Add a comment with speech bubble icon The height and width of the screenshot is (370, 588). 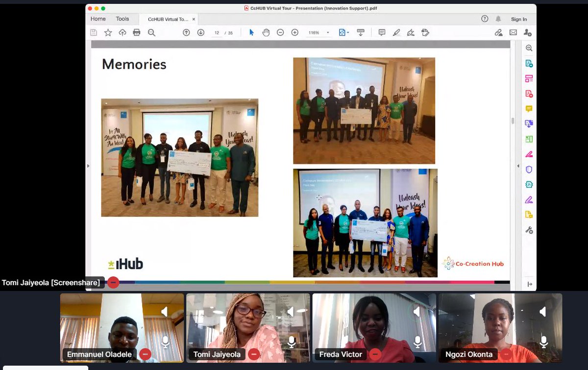click(382, 32)
